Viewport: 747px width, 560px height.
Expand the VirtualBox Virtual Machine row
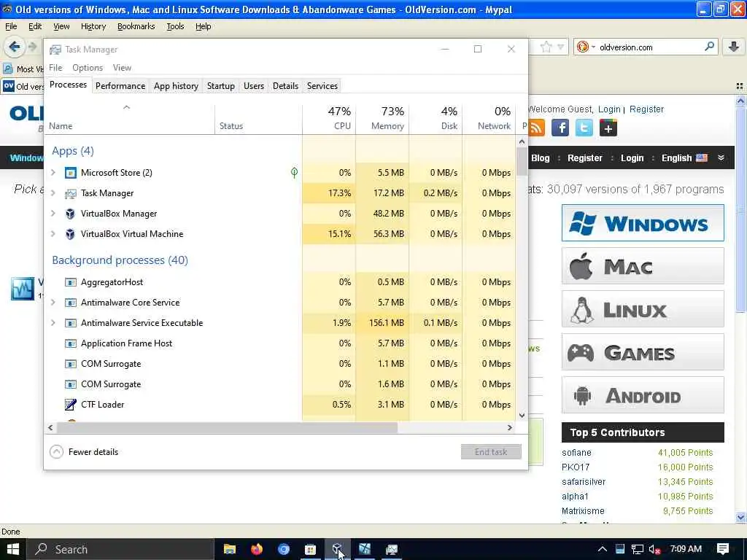pos(53,234)
